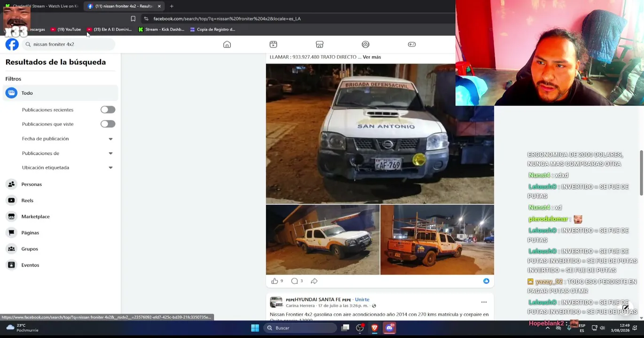
Task: Click the bookmark icon in the address bar
Action: [x=133, y=19]
